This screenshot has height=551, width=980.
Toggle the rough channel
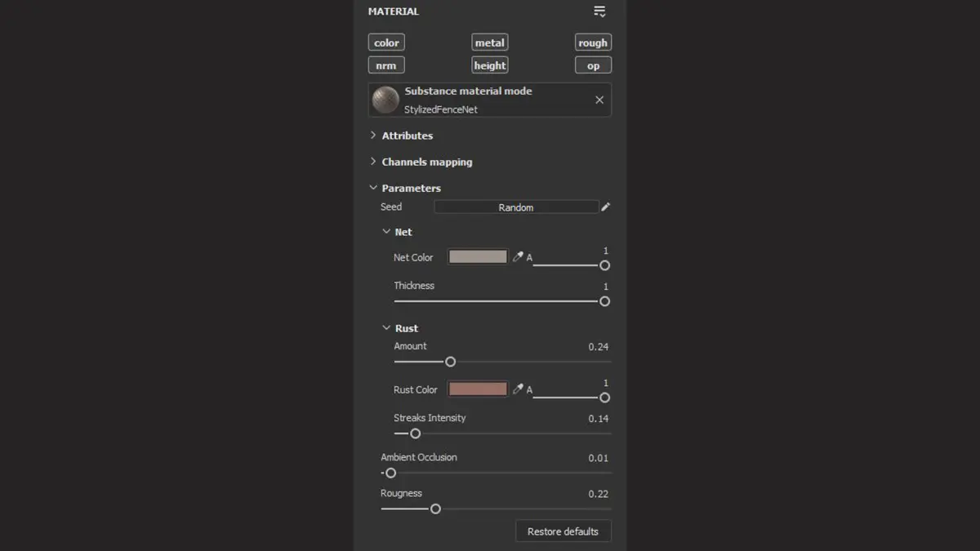[x=592, y=42]
